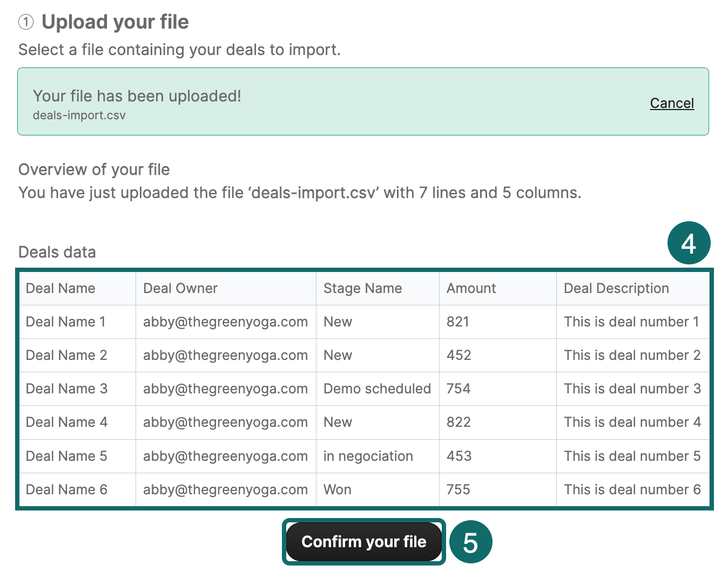Click the green number 5 badge

(x=470, y=542)
